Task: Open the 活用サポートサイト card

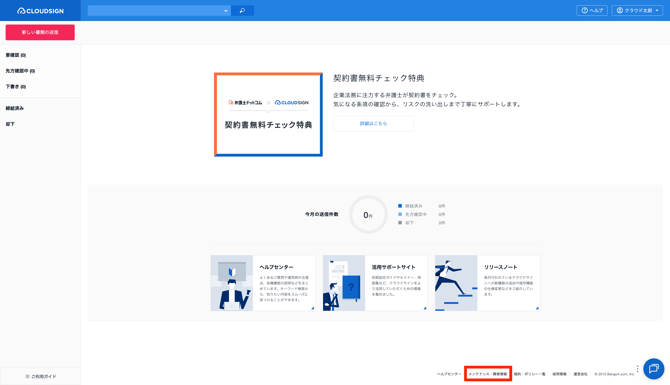Action: point(375,283)
